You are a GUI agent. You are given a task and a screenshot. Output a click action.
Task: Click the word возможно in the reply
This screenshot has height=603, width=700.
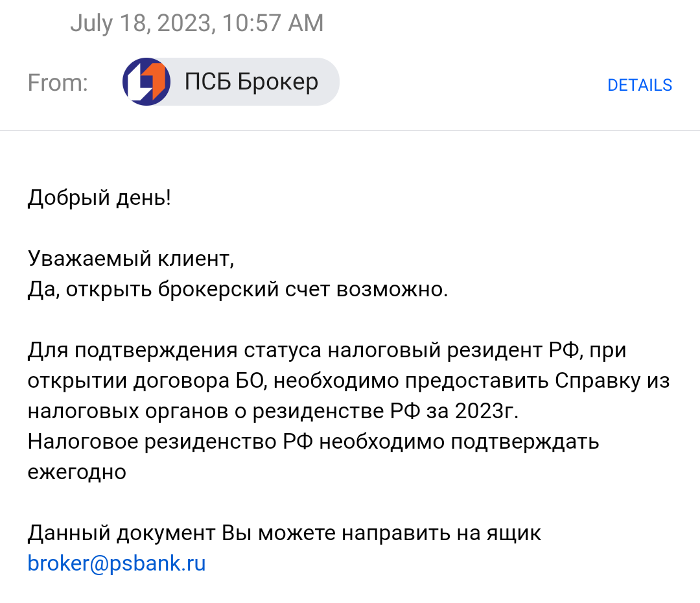(391, 289)
